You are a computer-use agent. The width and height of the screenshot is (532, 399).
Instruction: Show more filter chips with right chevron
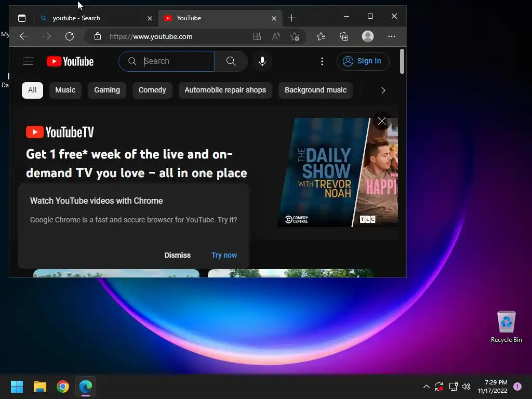click(x=383, y=90)
